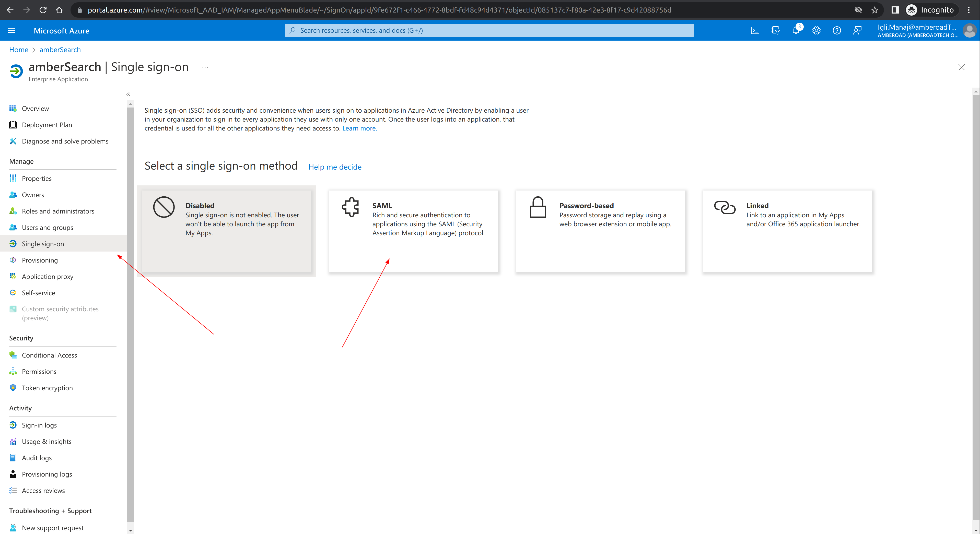
Task: Click Help me decide
Action: pyautogui.click(x=335, y=167)
